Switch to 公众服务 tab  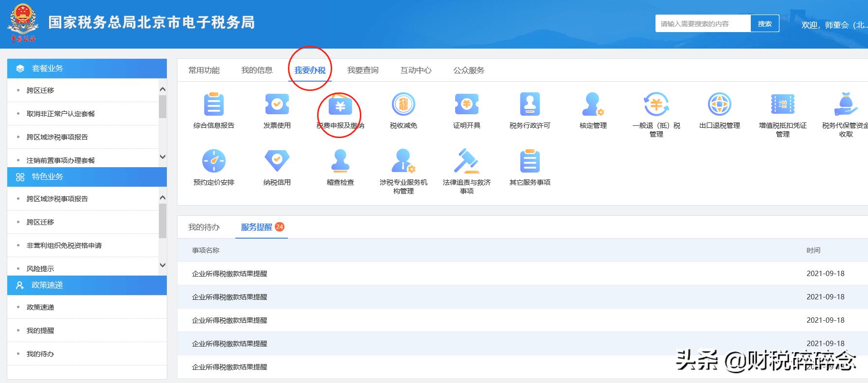pos(469,70)
